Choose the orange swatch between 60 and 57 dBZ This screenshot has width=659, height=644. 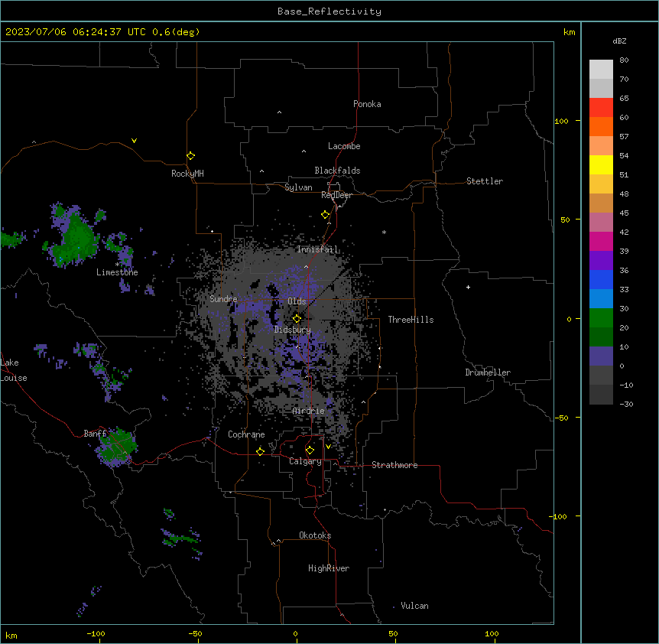[x=601, y=126]
